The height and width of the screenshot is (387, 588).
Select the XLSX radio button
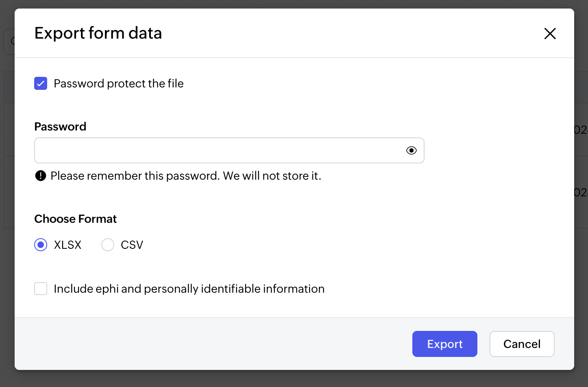click(x=41, y=245)
